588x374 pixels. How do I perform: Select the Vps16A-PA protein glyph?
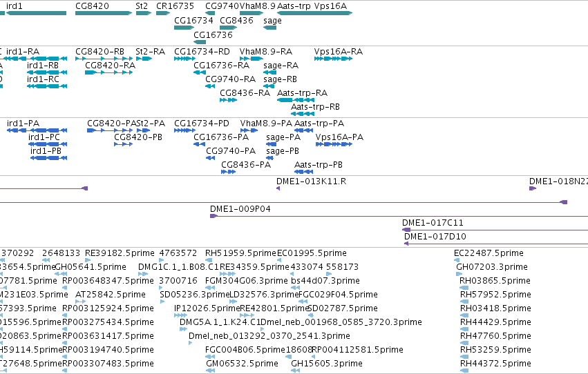tap(334, 144)
